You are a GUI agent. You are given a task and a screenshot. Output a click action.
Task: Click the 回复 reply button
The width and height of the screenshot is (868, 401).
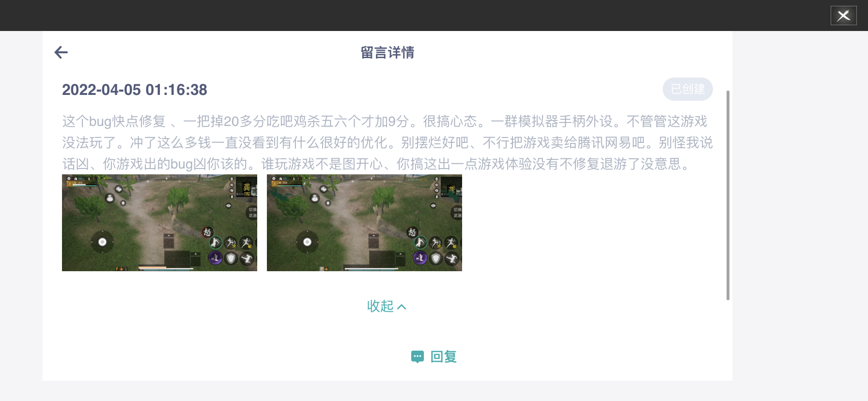[434, 357]
